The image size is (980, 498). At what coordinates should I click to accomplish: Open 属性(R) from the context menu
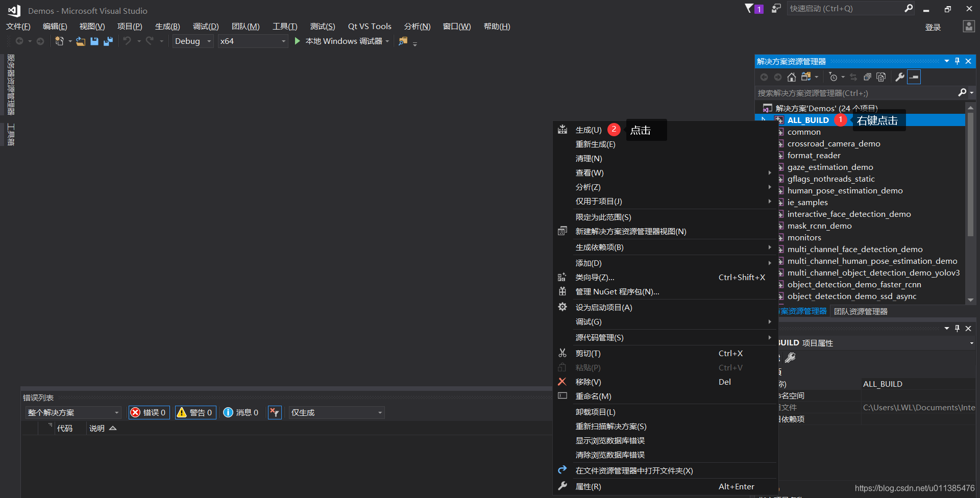coord(588,487)
